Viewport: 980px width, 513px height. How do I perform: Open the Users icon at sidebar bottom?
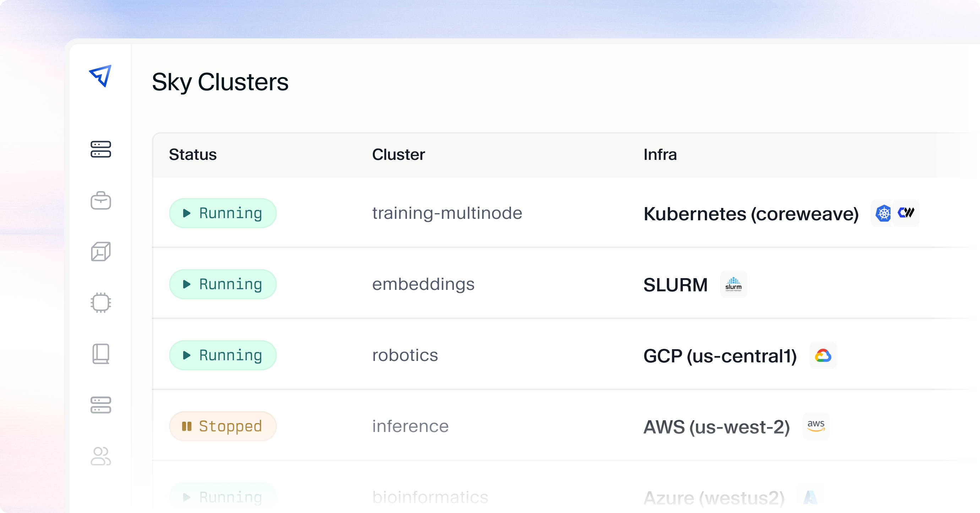pyautogui.click(x=101, y=456)
